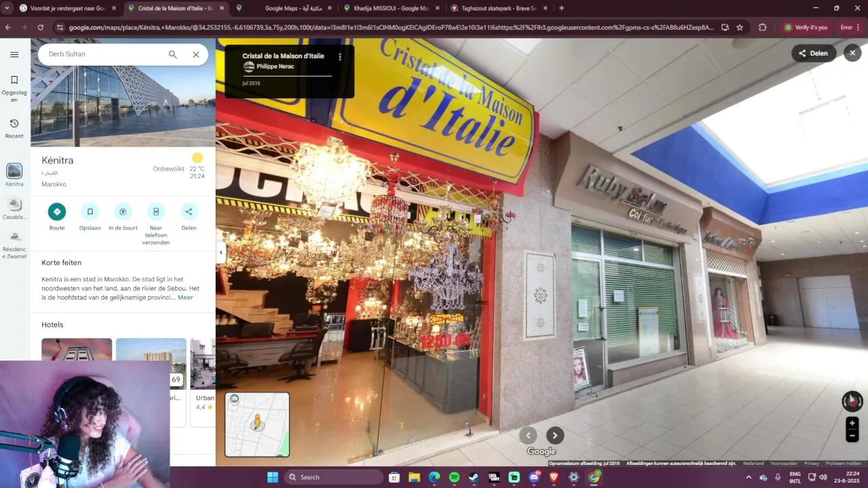The image size is (868, 488).
Task: Expand description with the Meer link
Action: (x=185, y=298)
